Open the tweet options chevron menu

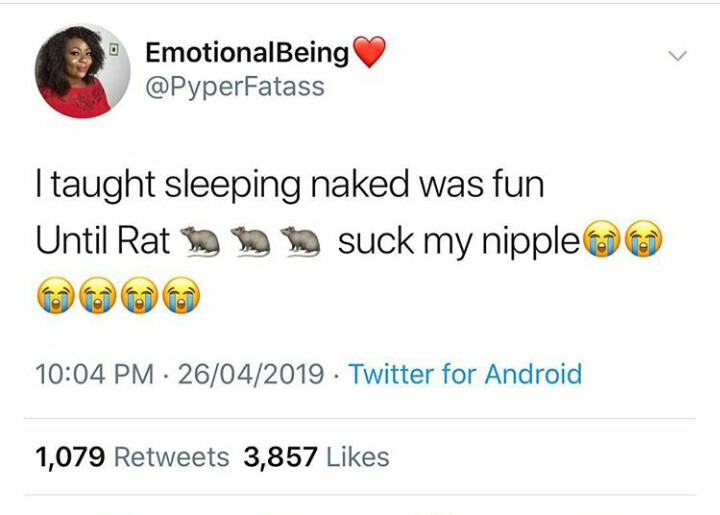pyautogui.click(x=677, y=56)
